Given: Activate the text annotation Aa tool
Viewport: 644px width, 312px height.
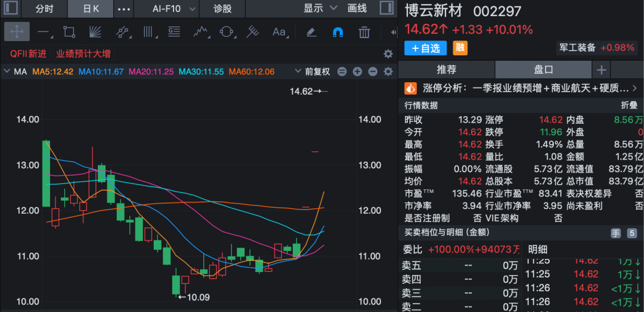Looking at the screenshot, I should click(279, 32).
